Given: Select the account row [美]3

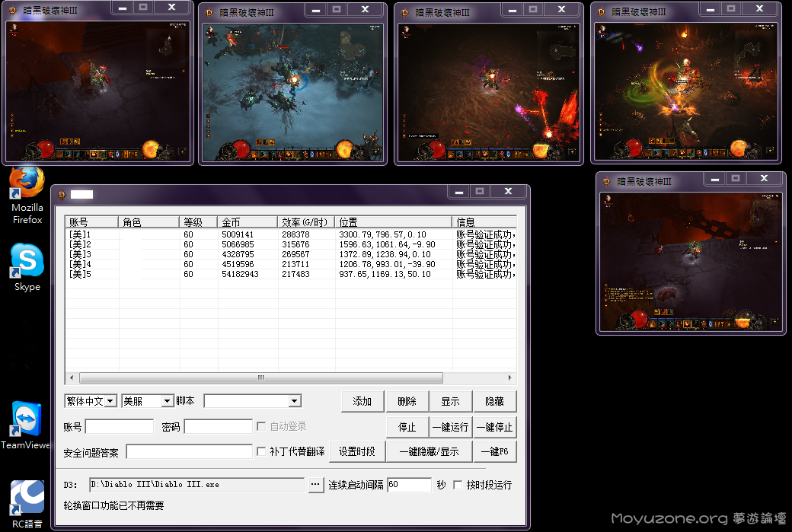Looking at the screenshot, I should [x=291, y=254].
